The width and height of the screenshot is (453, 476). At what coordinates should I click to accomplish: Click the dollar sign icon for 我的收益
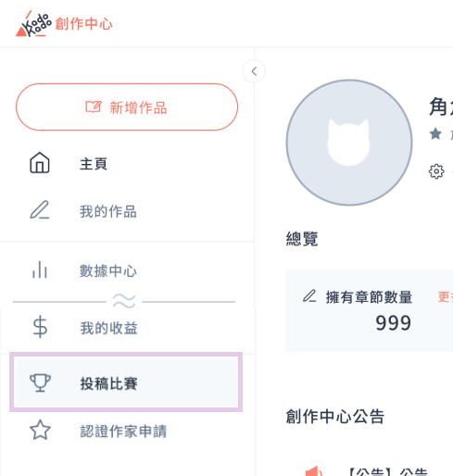point(40,327)
